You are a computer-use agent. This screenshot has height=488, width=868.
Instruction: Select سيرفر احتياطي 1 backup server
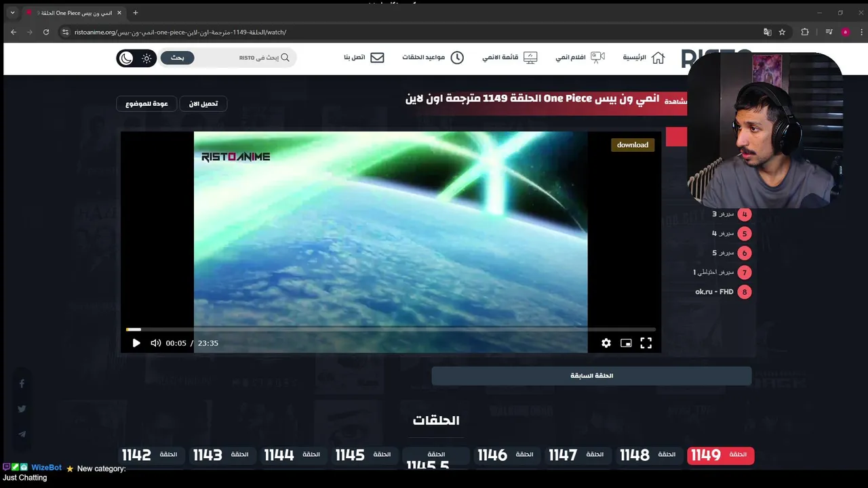pos(722,272)
